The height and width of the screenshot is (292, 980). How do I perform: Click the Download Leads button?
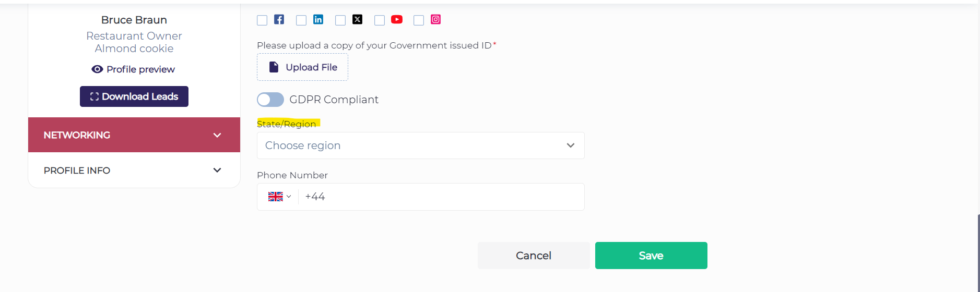pyautogui.click(x=134, y=96)
